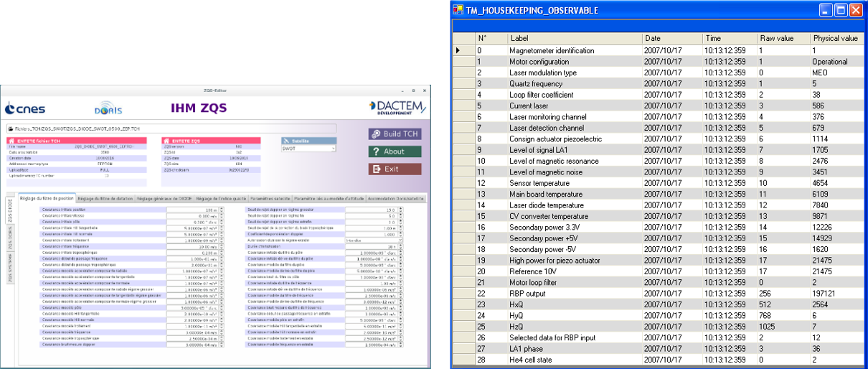Open the Réglage généraux de DIODE tab
This screenshot has width=868, height=369.
164,197
